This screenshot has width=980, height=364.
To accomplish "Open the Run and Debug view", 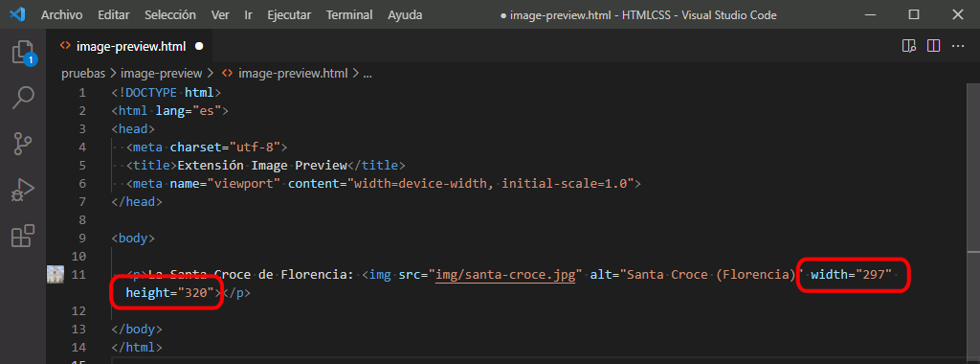I will point(23,190).
